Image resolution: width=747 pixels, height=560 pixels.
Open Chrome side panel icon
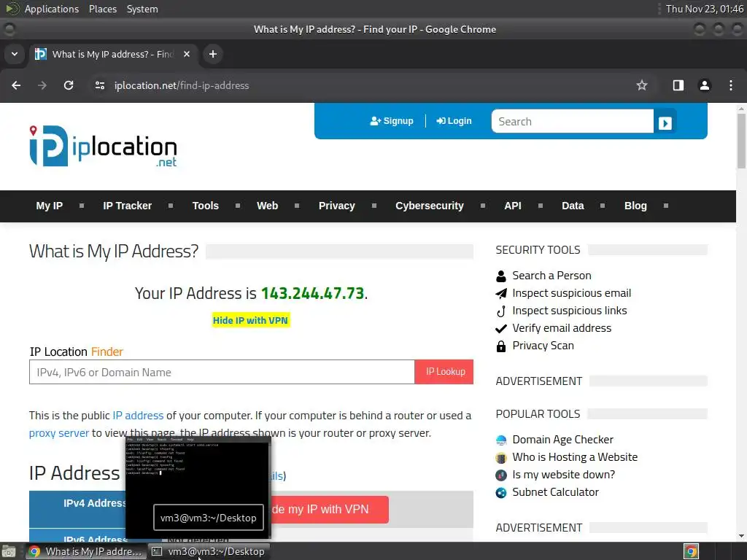(678, 85)
